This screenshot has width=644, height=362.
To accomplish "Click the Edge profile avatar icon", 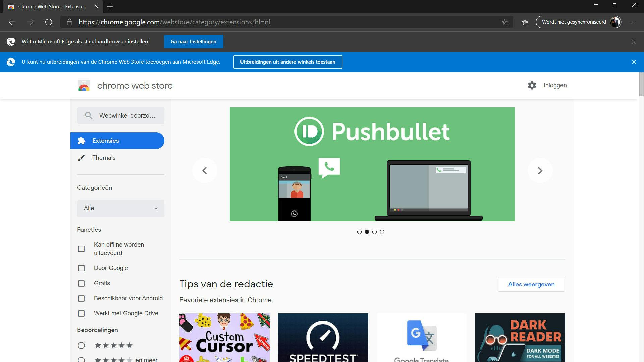I will (x=614, y=22).
